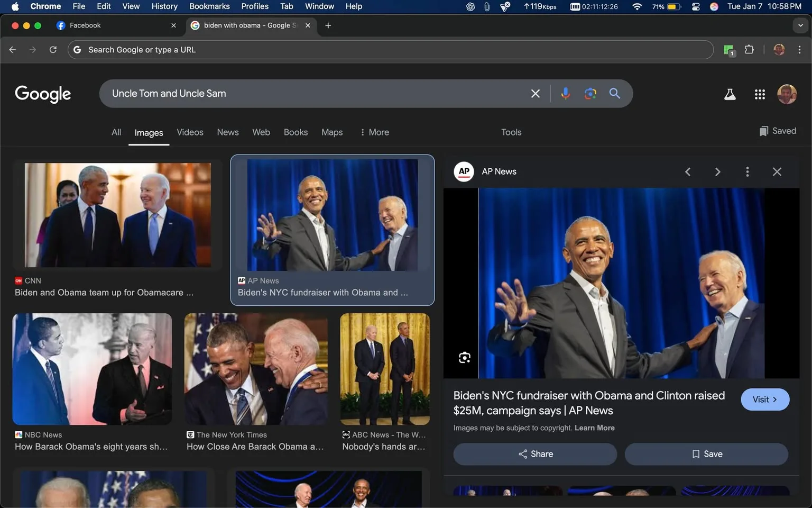Open Search Labs flask icon
This screenshot has width=812, height=508.
pos(730,94)
